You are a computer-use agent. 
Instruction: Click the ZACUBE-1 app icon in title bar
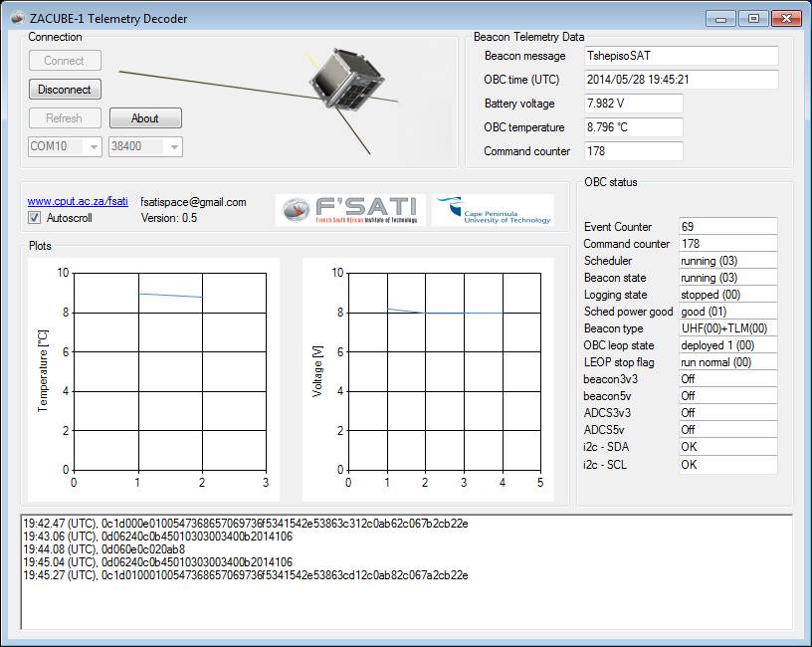(17, 18)
